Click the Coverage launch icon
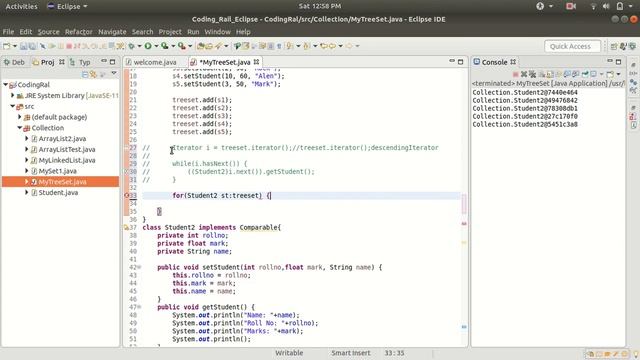Screen dimensions: 640x360 click(165, 46)
